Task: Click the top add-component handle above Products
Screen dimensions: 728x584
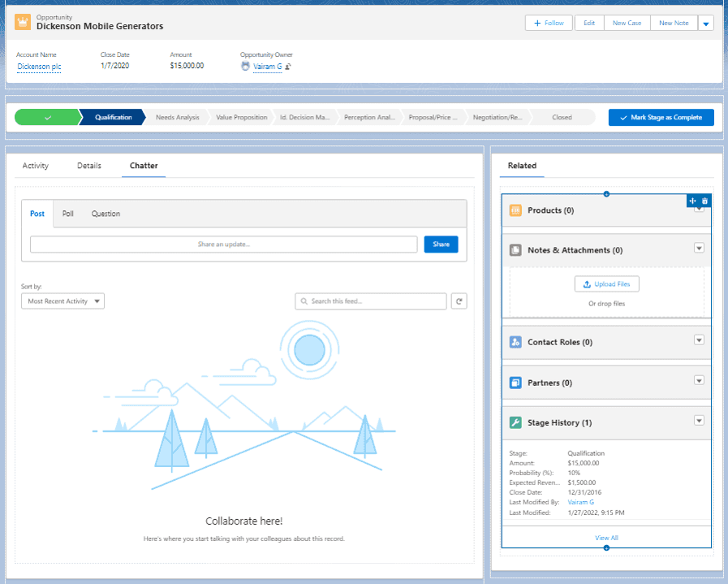Action: tap(606, 194)
